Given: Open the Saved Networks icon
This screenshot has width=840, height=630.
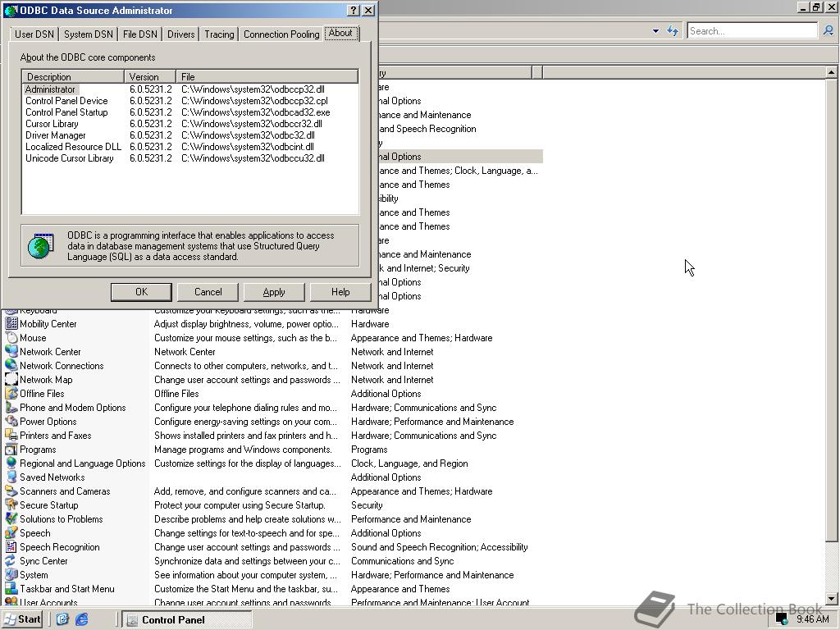Looking at the screenshot, I should (11, 477).
